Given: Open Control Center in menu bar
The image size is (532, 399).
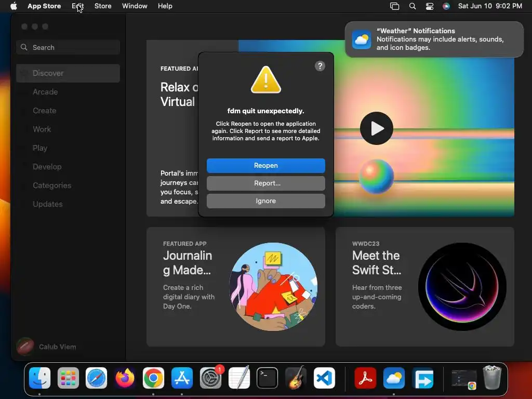Looking at the screenshot, I should coord(430,6).
